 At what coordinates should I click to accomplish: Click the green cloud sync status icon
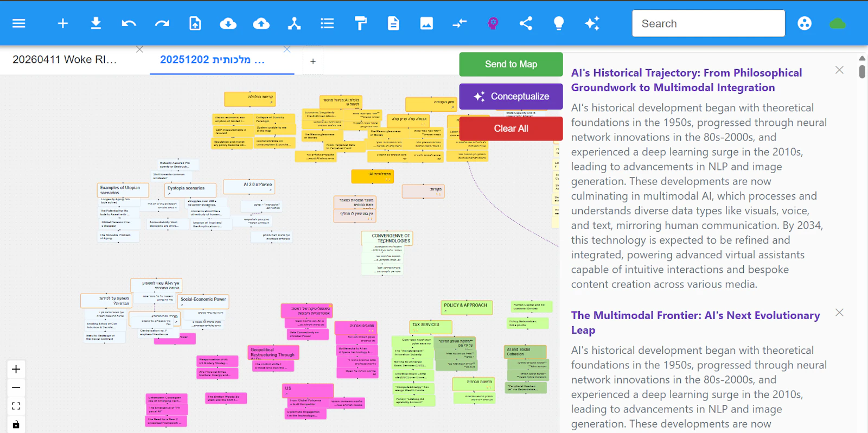(x=838, y=23)
